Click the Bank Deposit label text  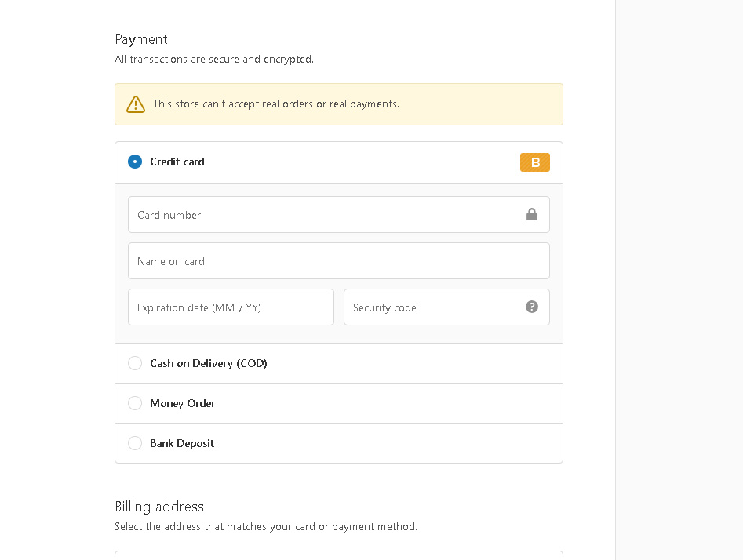coord(182,443)
